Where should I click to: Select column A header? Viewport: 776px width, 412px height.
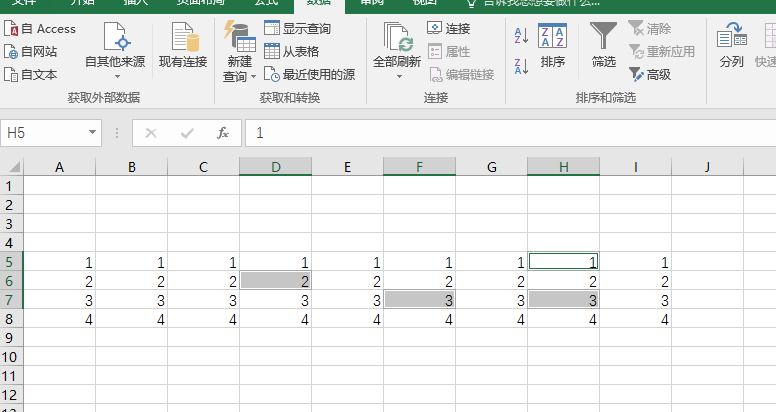point(59,167)
